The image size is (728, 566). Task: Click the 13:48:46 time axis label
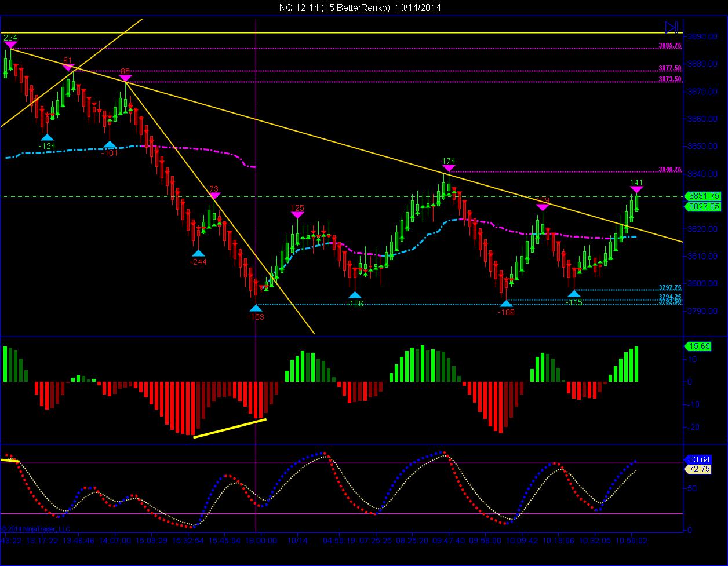point(77,540)
